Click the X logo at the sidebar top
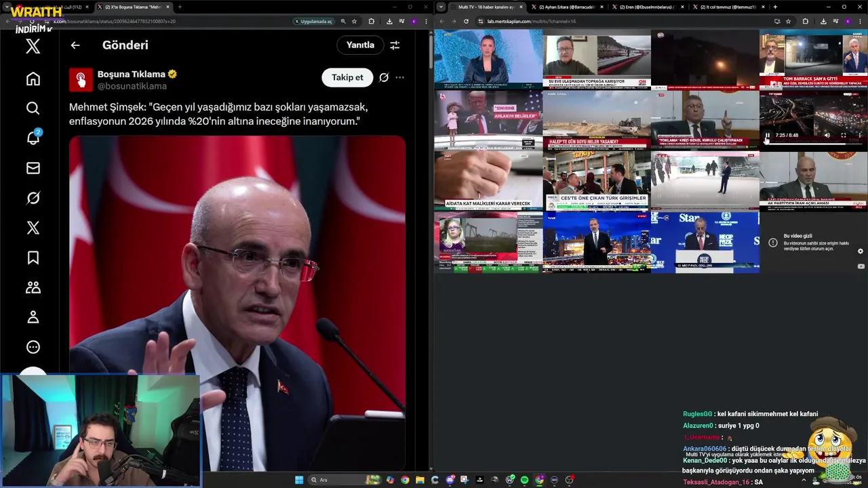Screen dimensions: 868x488 pos(33,46)
